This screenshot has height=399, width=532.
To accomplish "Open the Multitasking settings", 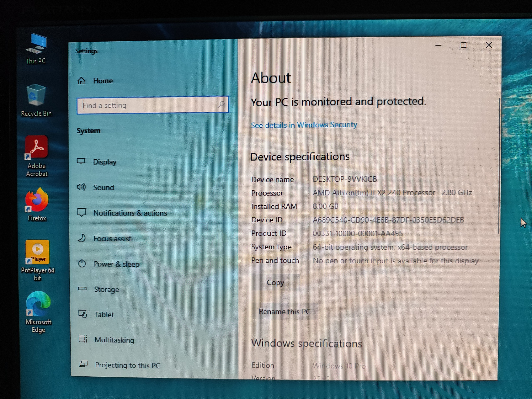I will pyautogui.click(x=114, y=340).
